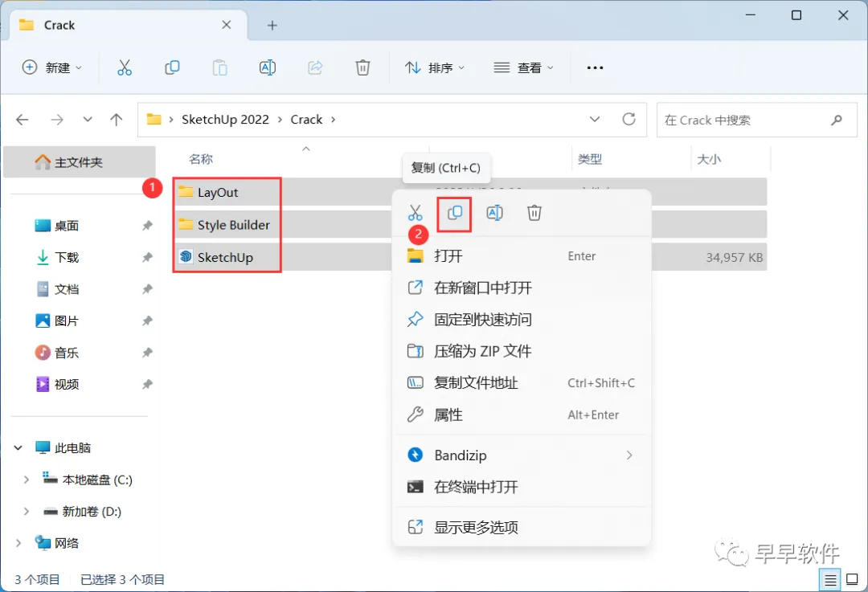Close the Crack tab

coord(227,25)
